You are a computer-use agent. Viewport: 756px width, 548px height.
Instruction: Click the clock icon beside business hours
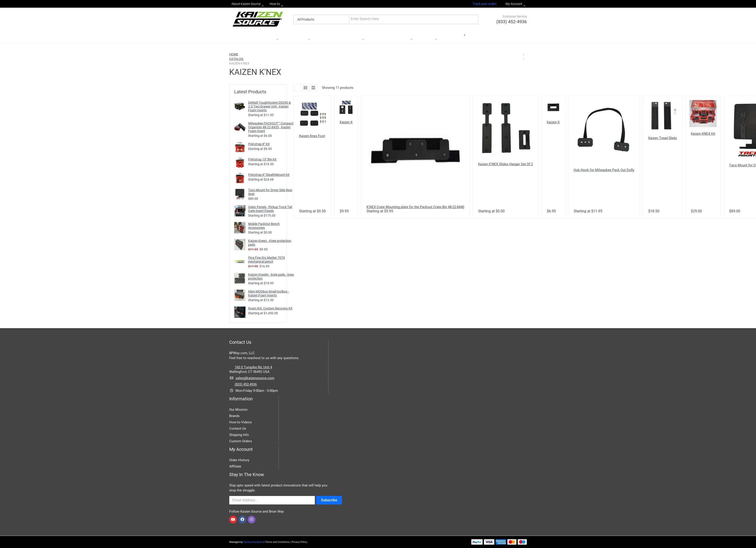pyautogui.click(x=232, y=390)
